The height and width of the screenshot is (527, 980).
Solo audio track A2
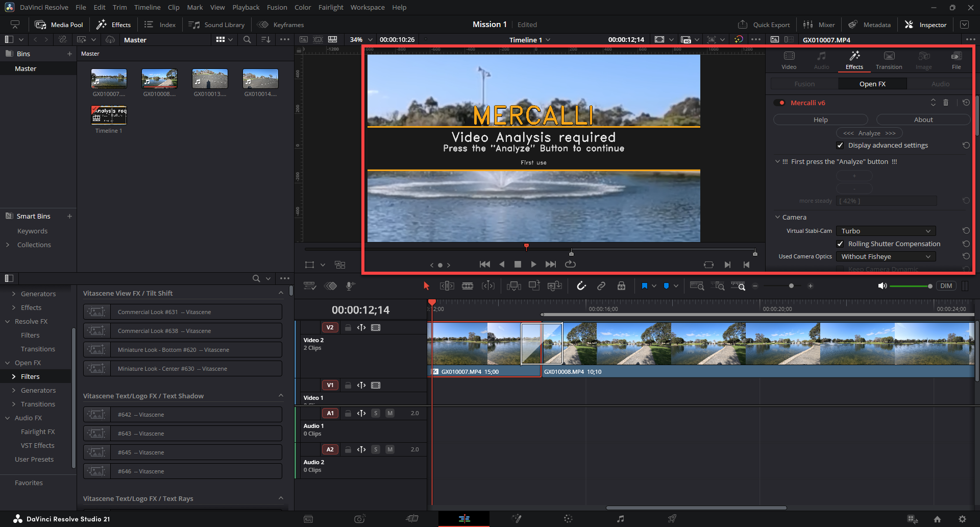click(x=376, y=449)
